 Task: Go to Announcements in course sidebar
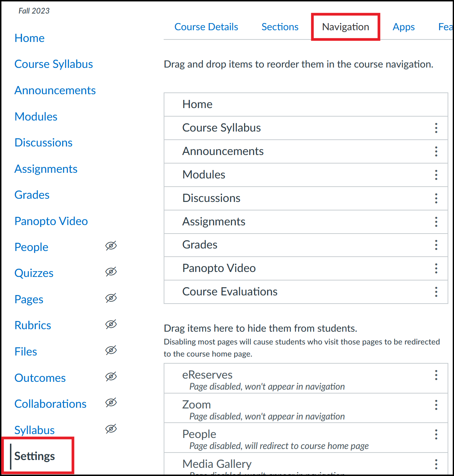(55, 90)
